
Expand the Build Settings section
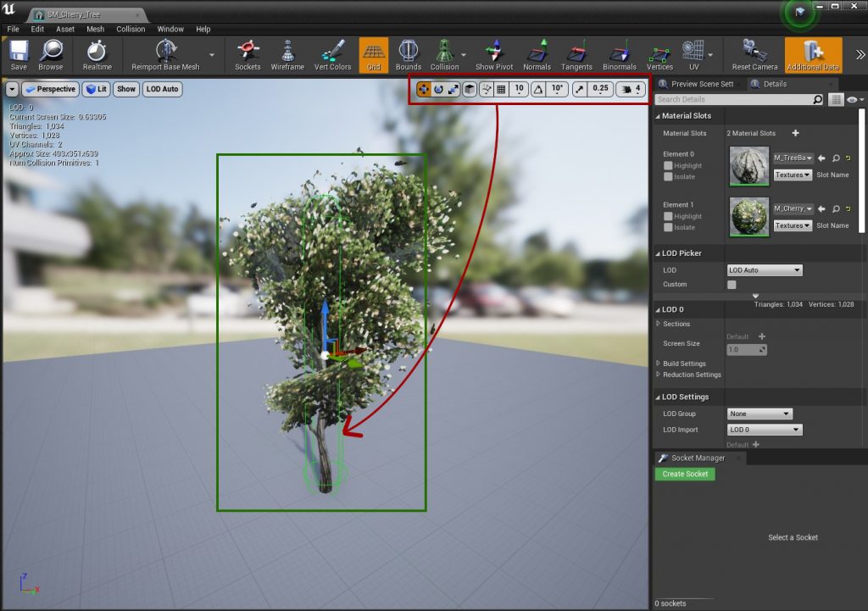(x=658, y=364)
